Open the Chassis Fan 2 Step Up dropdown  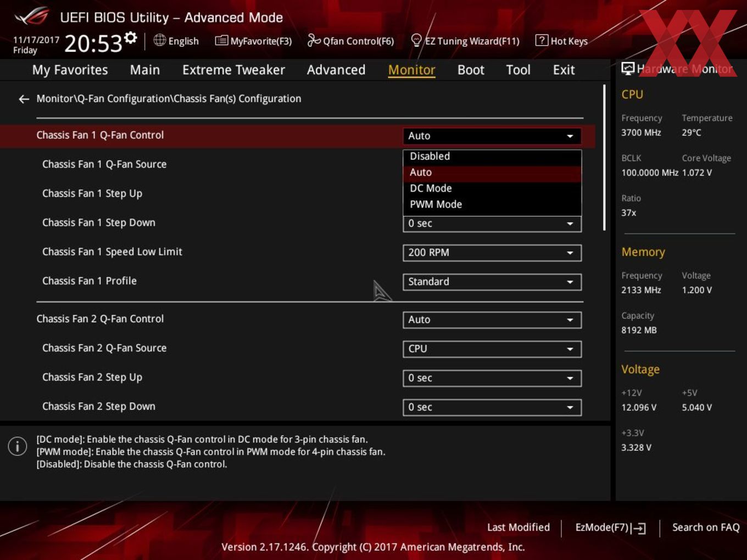tap(492, 378)
